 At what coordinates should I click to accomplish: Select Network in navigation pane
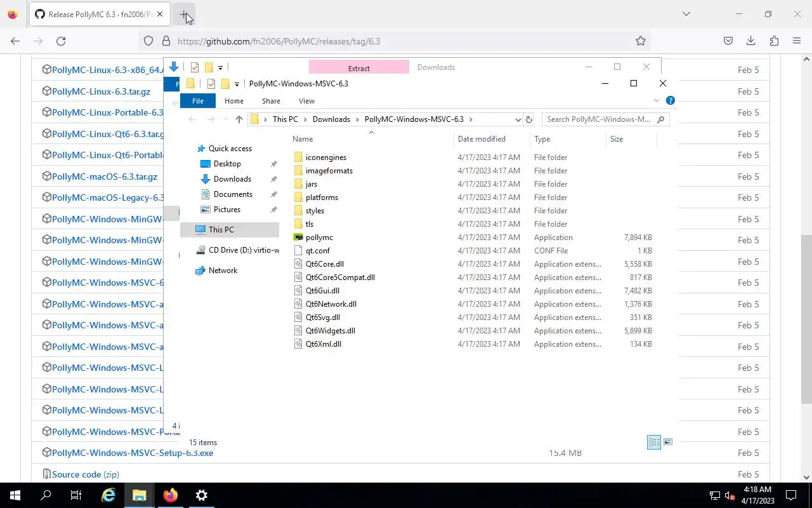pos(223,271)
